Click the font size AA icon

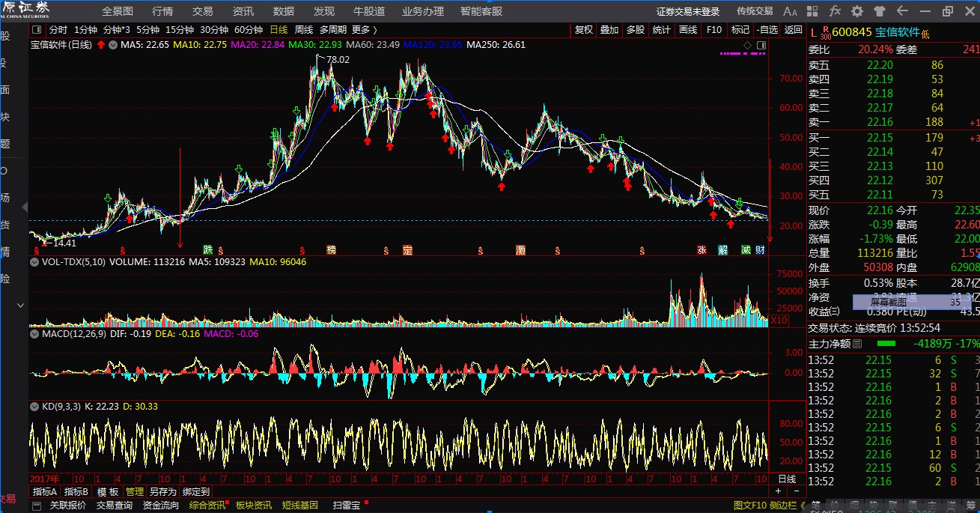tap(790, 11)
